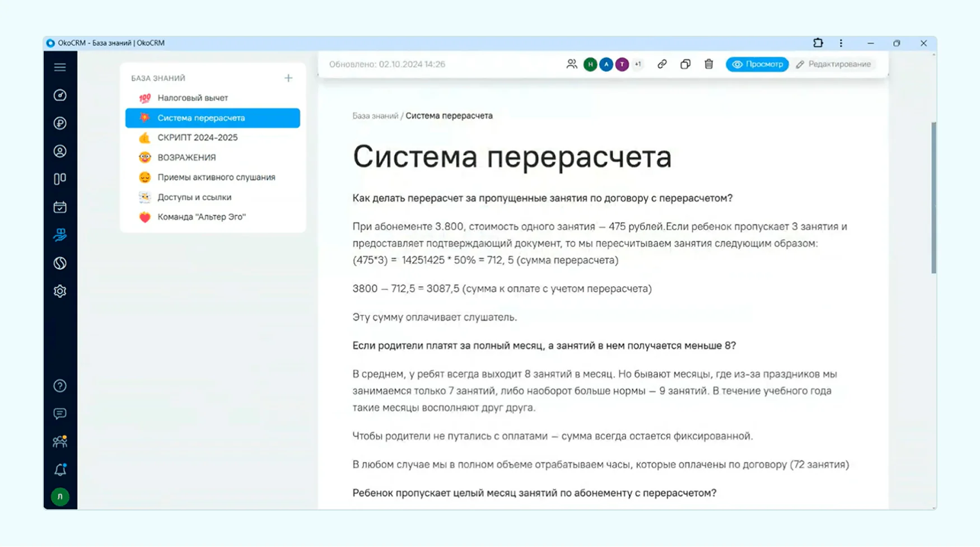Open the settings gear icon
The height and width of the screenshot is (547, 980).
click(x=60, y=291)
